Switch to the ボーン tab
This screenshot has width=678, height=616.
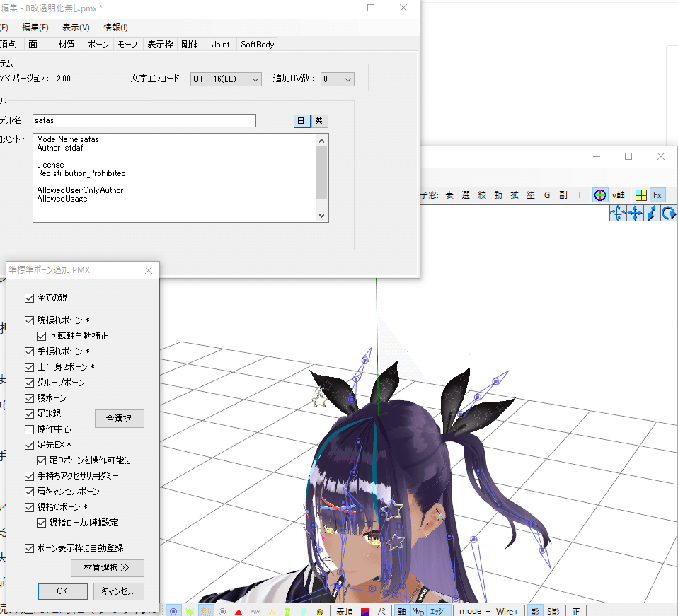click(x=98, y=44)
